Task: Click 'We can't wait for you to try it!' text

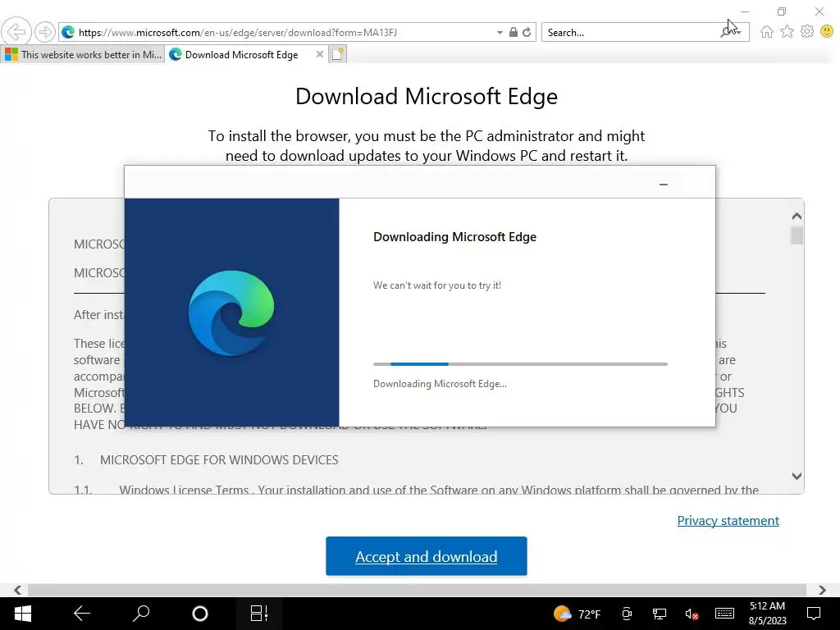Action: click(x=437, y=285)
